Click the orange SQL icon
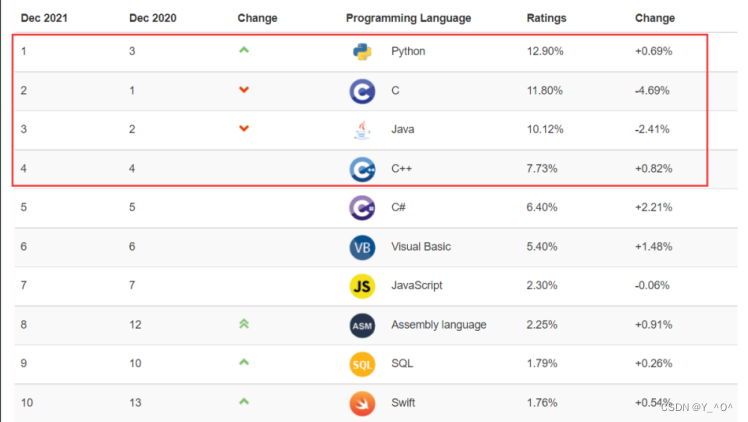 pos(362,364)
